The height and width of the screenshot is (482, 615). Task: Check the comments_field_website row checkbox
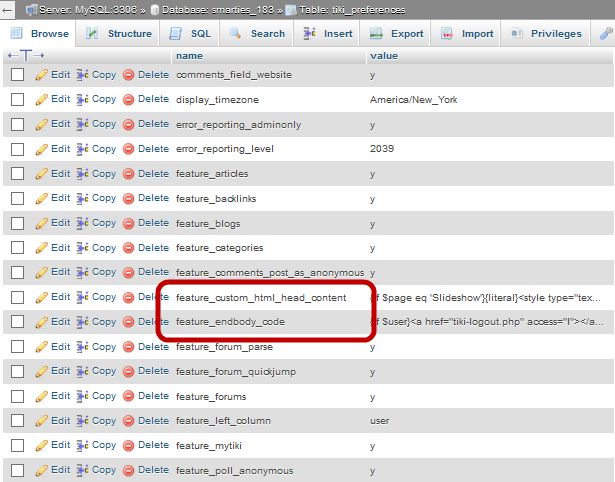coord(17,75)
